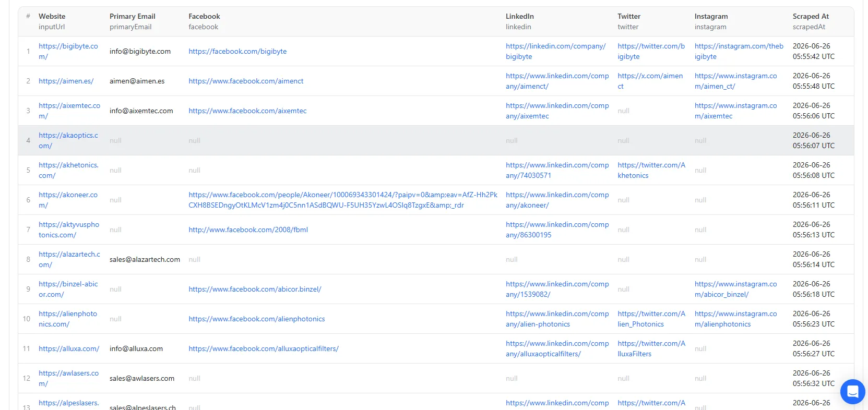868x410 pixels.
Task: Open the https://akhetonics.com/ website link
Action: coord(68,170)
